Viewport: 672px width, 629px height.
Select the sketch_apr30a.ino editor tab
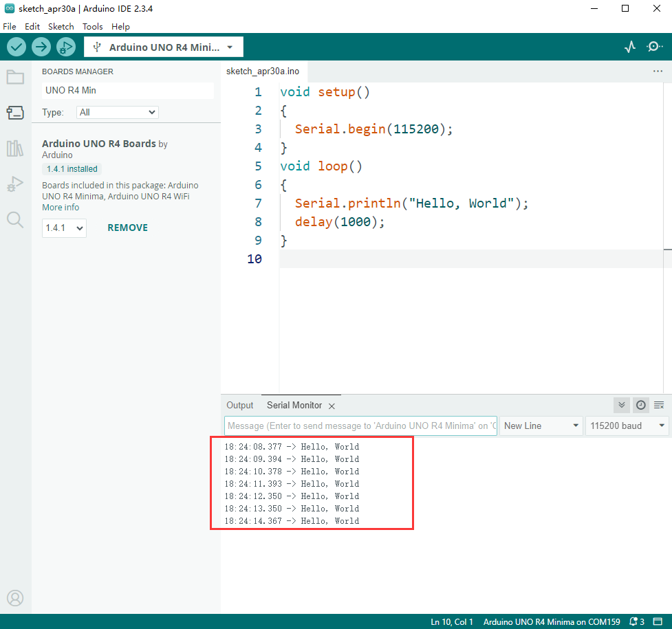point(263,71)
